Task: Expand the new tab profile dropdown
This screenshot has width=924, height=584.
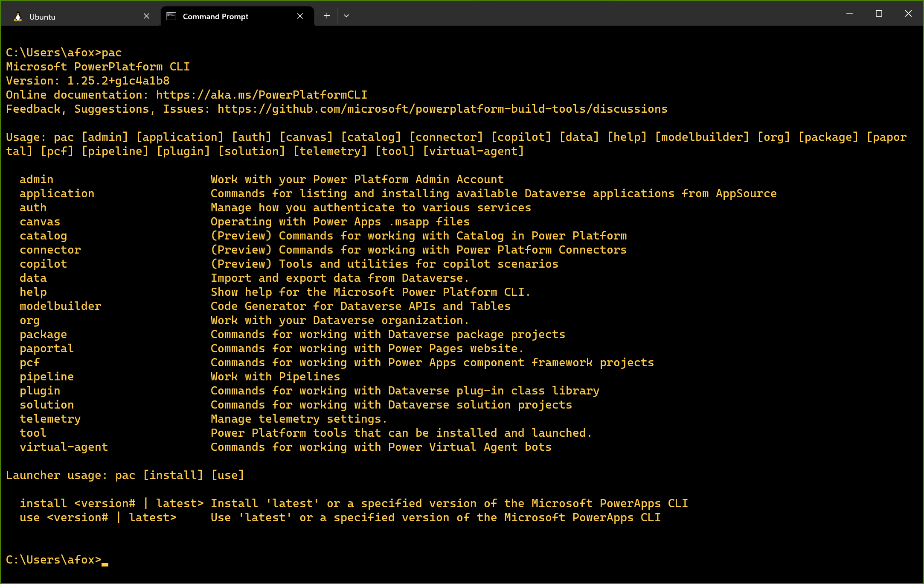Action: 346,16
